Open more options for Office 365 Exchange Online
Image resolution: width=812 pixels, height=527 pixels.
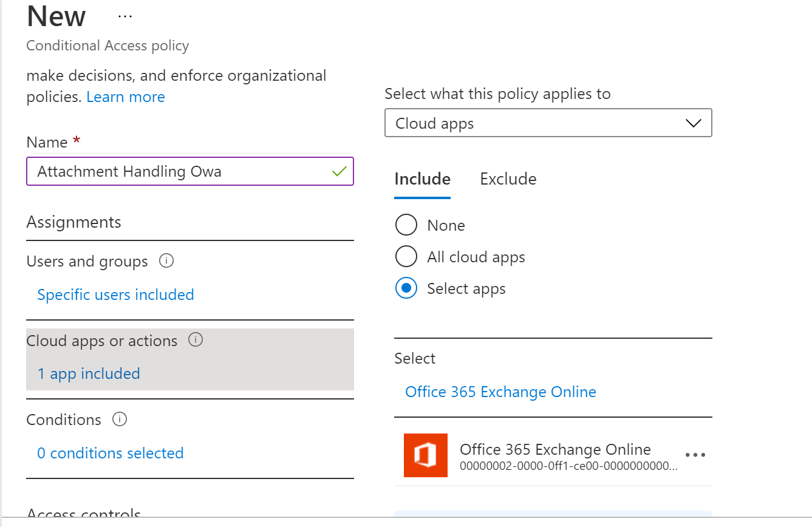click(x=695, y=455)
